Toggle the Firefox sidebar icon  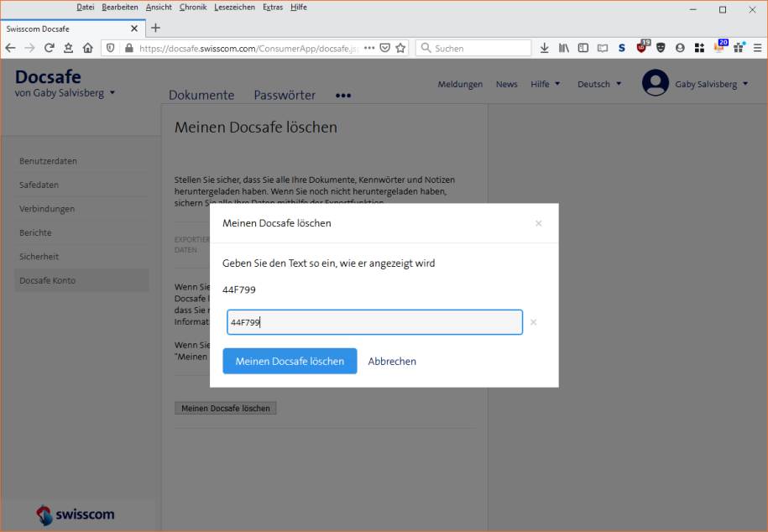tap(583, 48)
